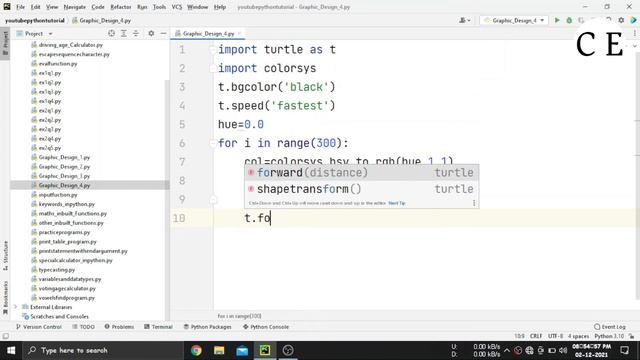This screenshot has height=360, width=640.
Task: Open IDE settings gear in top toolbar
Action: [x=621, y=20]
